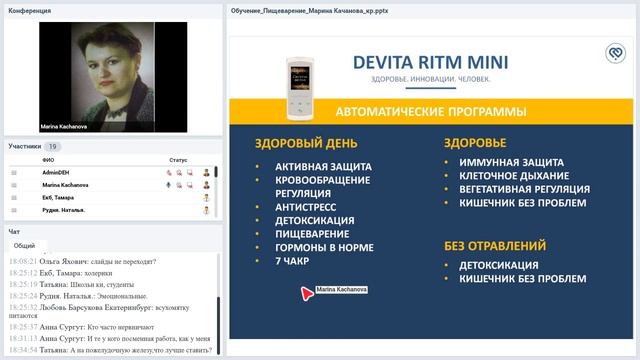Click Анна Сургут's 18:31:13 chat message

coord(109,338)
